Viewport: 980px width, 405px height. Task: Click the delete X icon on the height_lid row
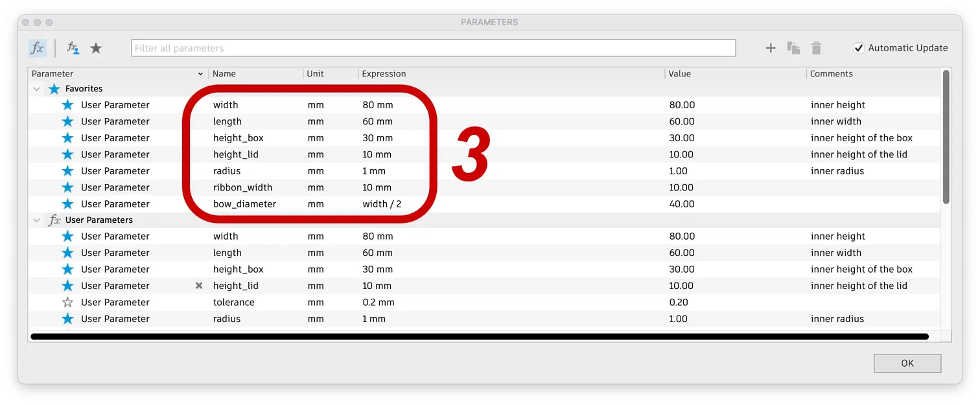[199, 286]
